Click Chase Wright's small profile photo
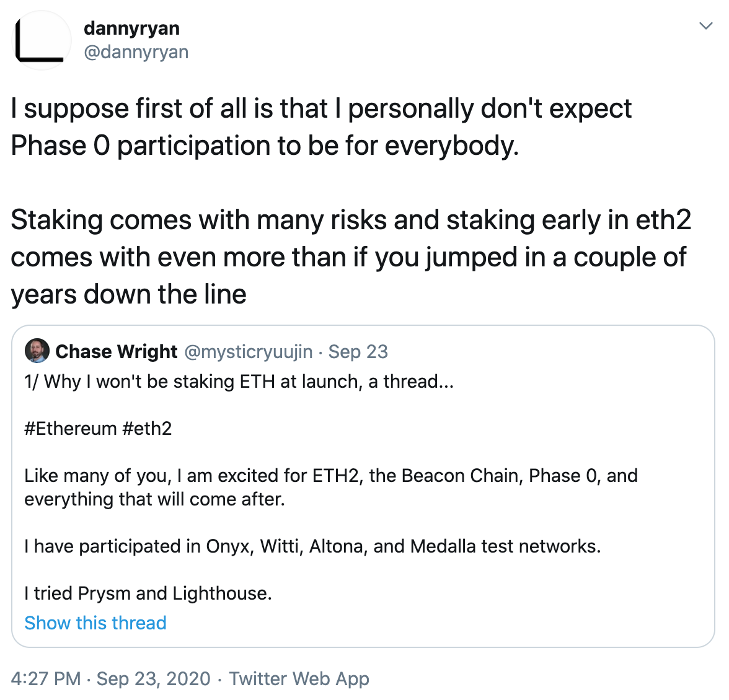The image size is (729, 700). click(x=37, y=351)
